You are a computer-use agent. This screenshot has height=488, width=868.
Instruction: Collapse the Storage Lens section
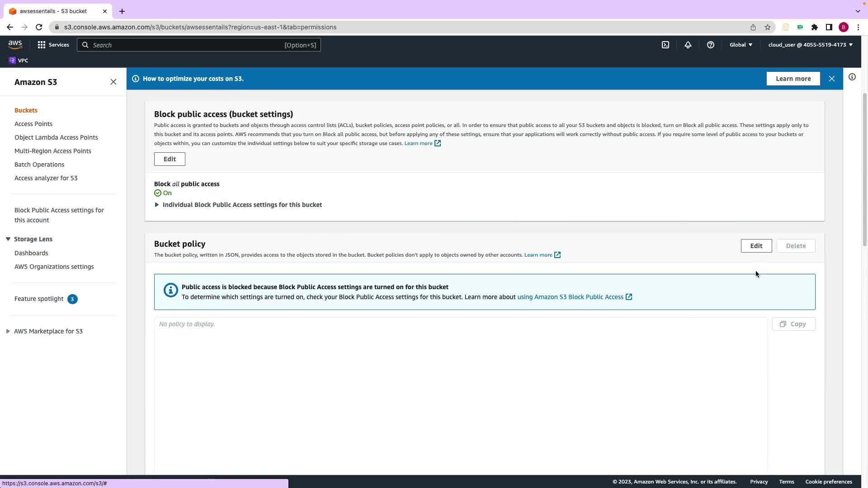(x=8, y=239)
